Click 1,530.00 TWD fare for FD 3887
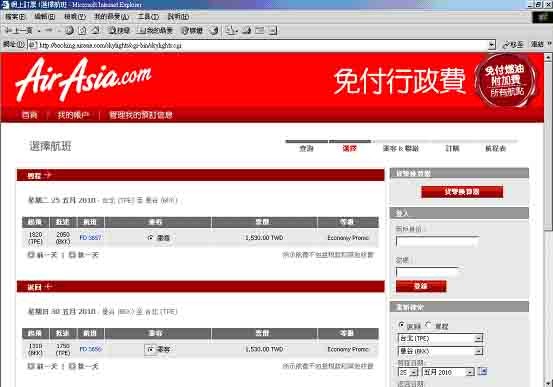 click(264, 237)
